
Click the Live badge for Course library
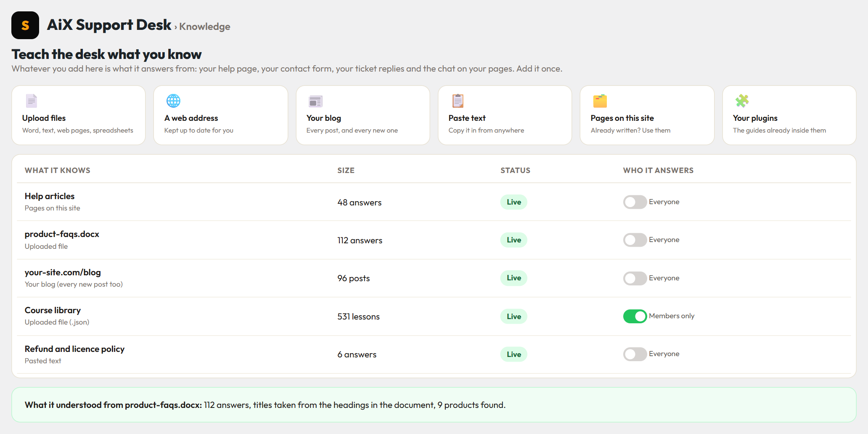click(x=513, y=317)
